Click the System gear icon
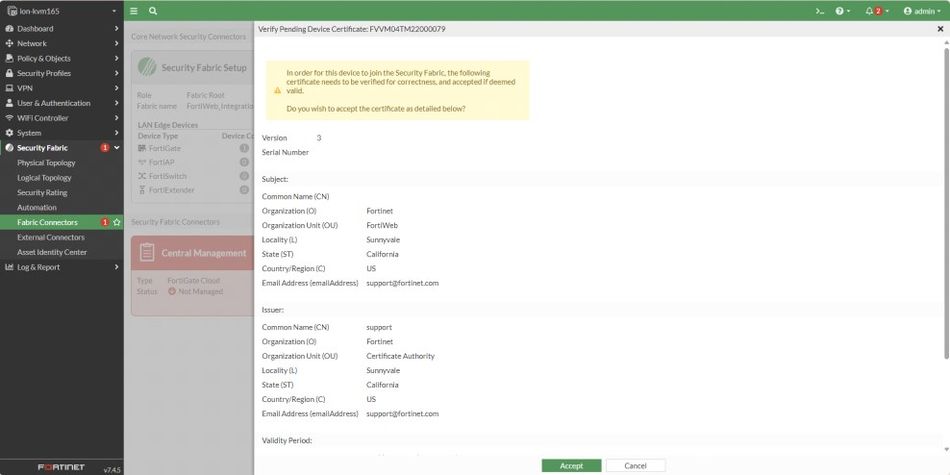The image size is (950, 475). [x=9, y=133]
